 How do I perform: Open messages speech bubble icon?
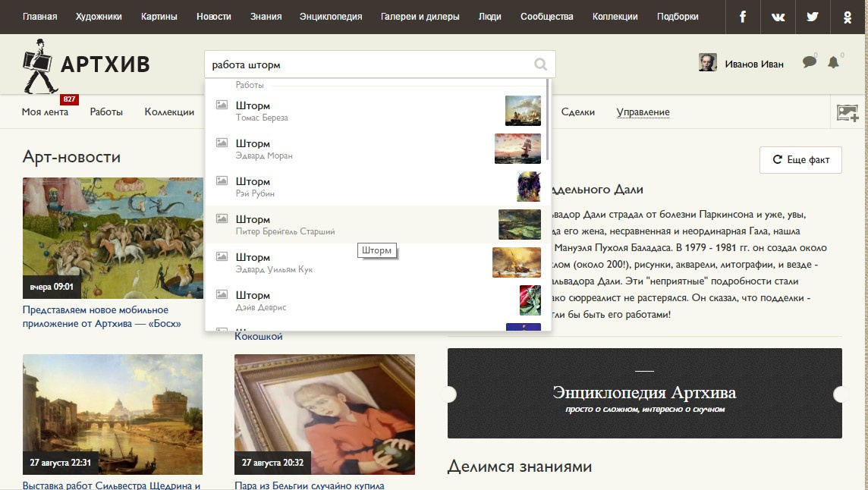[x=810, y=63]
